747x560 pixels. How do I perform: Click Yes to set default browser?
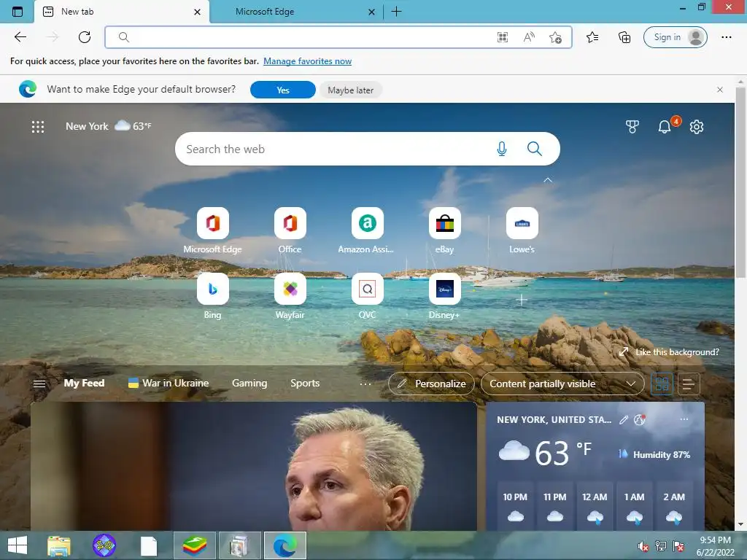(x=283, y=90)
